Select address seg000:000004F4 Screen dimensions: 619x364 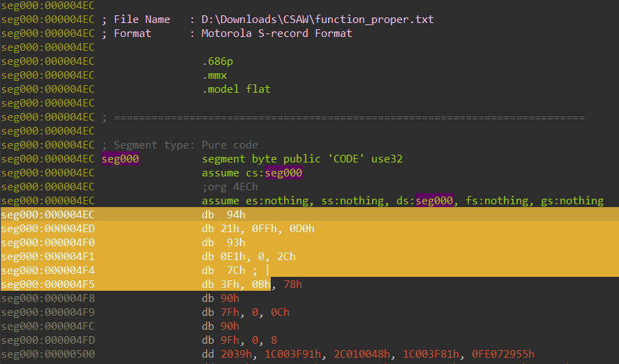pos(47,271)
